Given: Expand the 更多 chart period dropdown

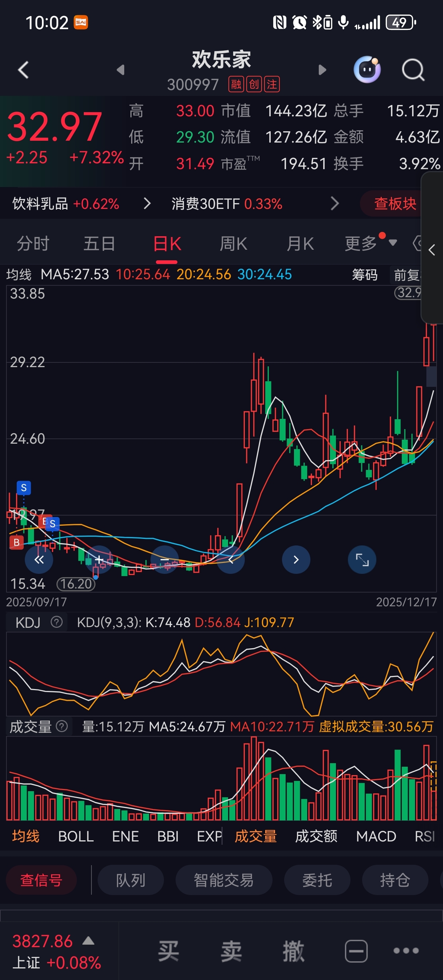Looking at the screenshot, I should pyautogui.click(x=371, y=244).
